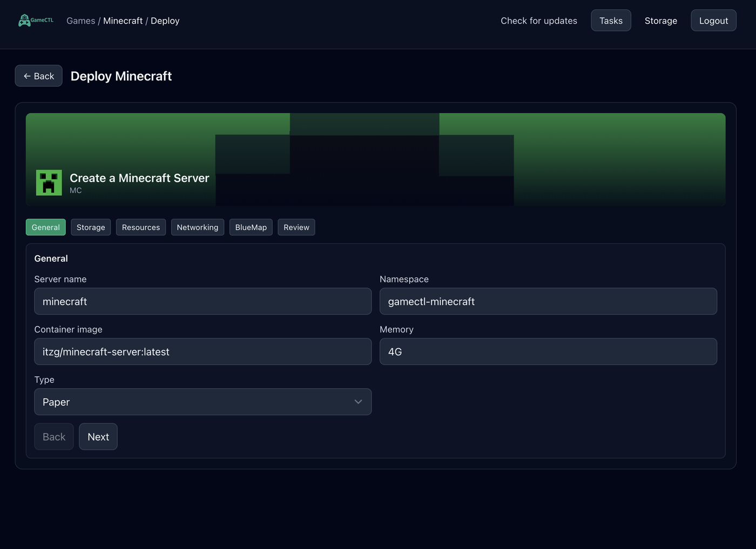
Task: Open the Networking tab
Action: (198, 227)
